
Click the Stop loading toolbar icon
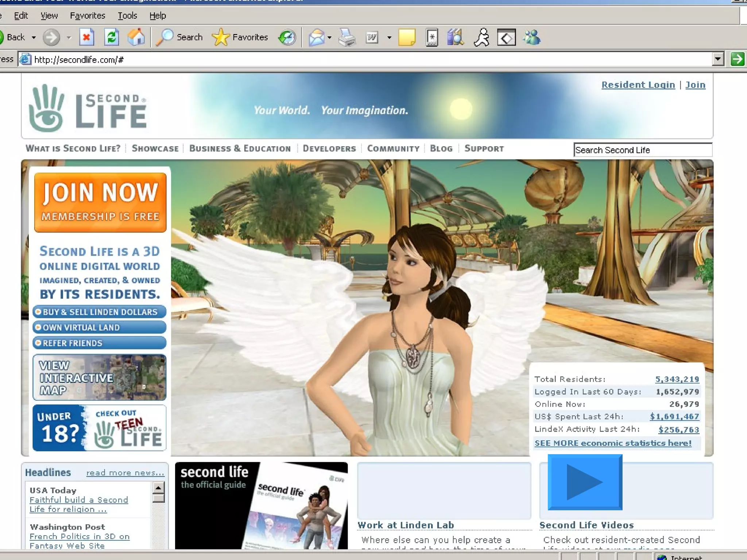tap(86, 37)
